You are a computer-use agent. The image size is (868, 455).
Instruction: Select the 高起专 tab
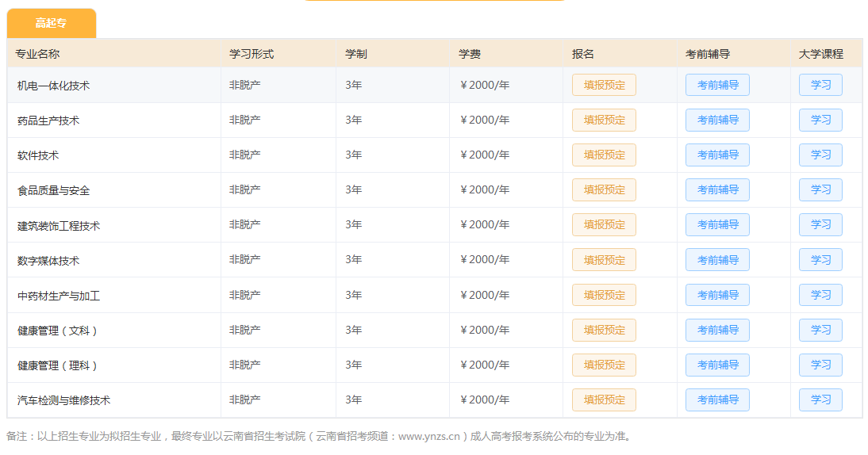tap(51, 23)
